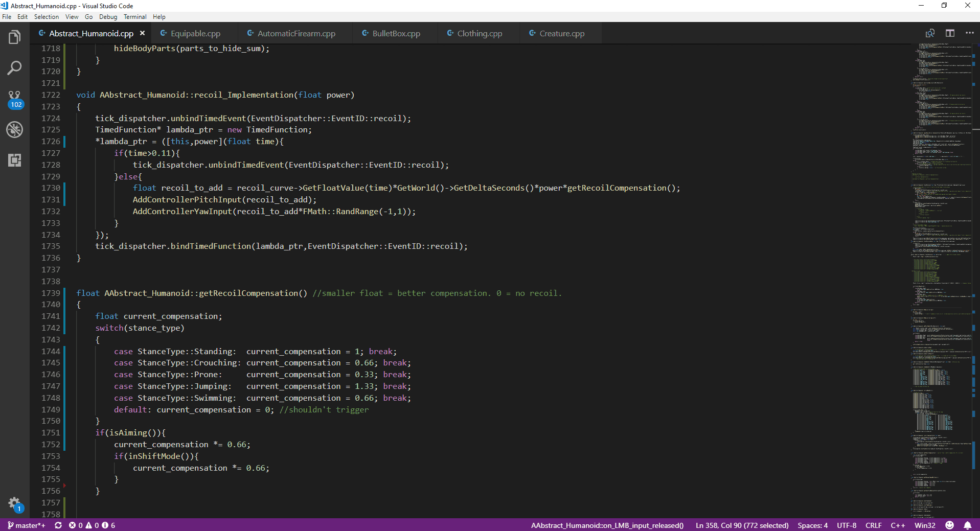
Task: Open notifications with the bell icon
Action: click(x=968, y=525)
